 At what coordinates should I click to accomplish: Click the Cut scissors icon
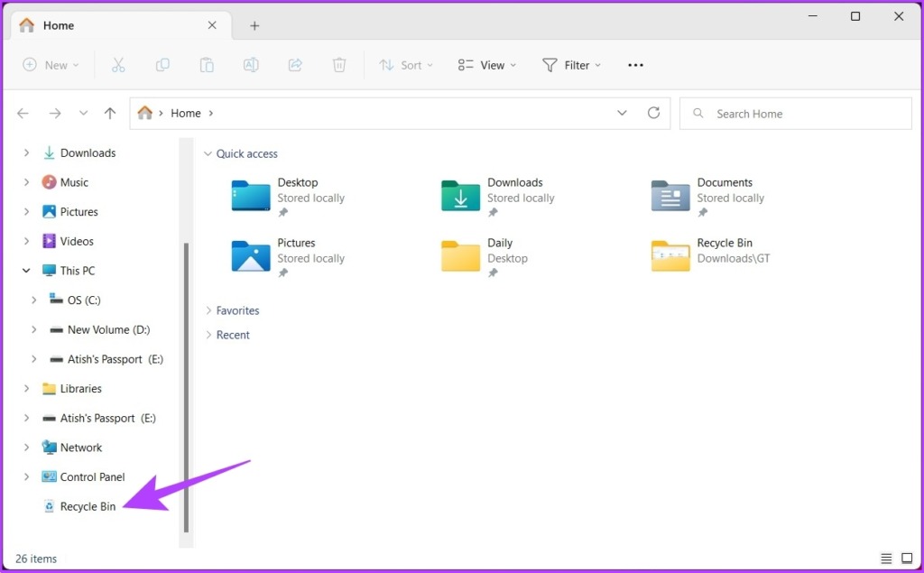coord(118,65)
